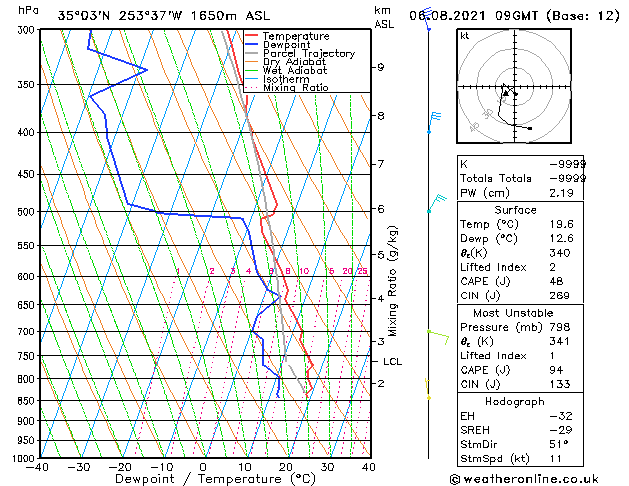Click the storm motion triangle in hodograph

[505, 93]
